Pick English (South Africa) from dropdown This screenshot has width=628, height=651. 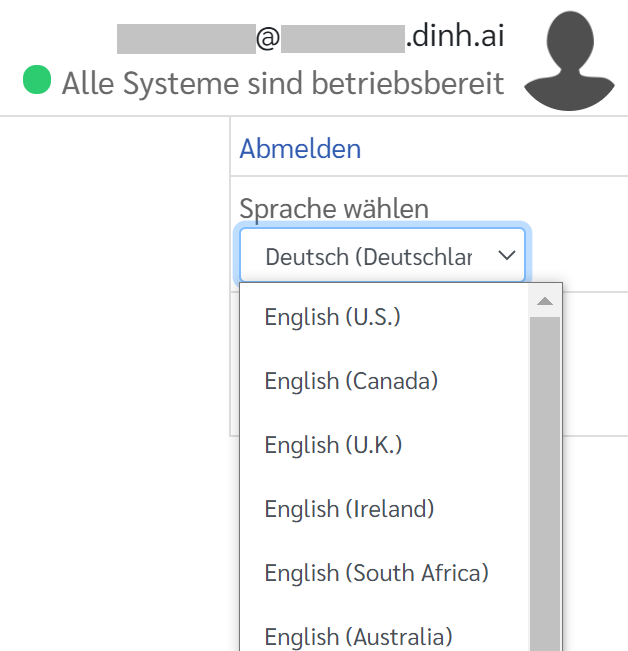(384, 573)
